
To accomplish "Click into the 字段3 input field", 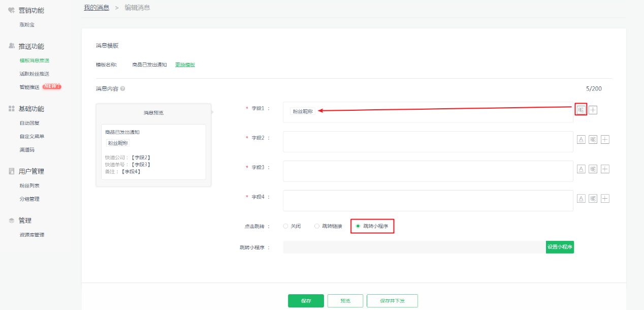I will pyautogui.click(x=428, y=171).
